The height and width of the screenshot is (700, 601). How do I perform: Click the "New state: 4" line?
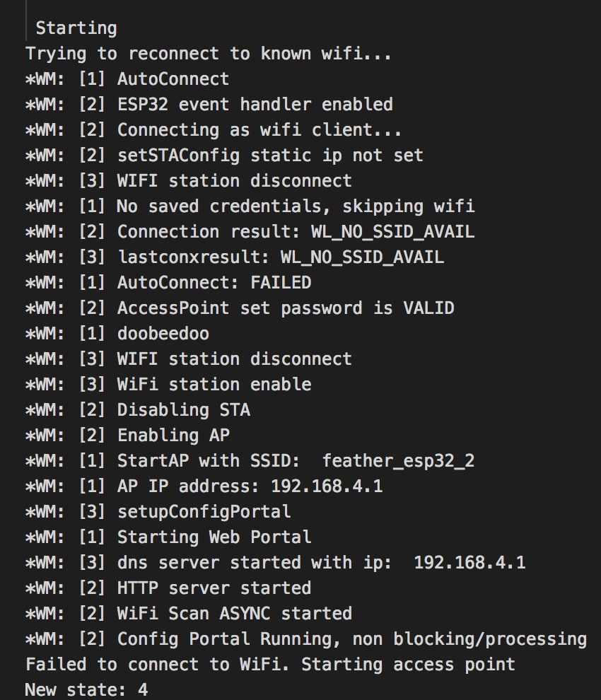(x=86, y=689)
